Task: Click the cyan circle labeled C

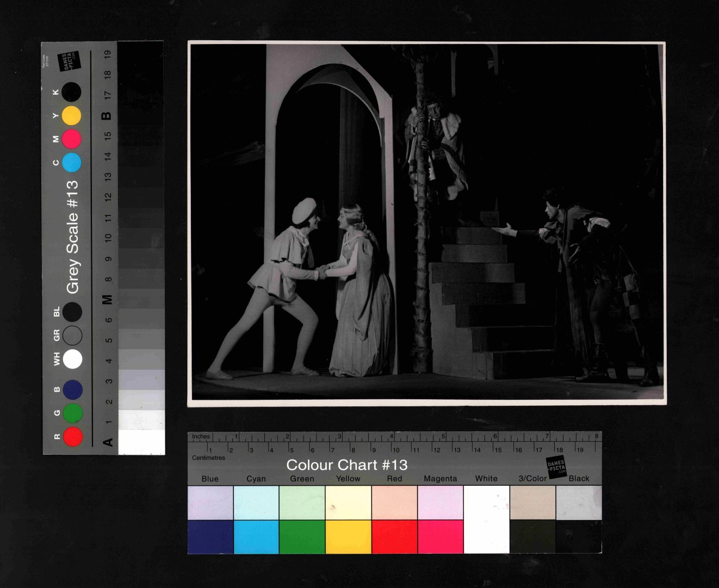Action: click(x=72, y=162)
